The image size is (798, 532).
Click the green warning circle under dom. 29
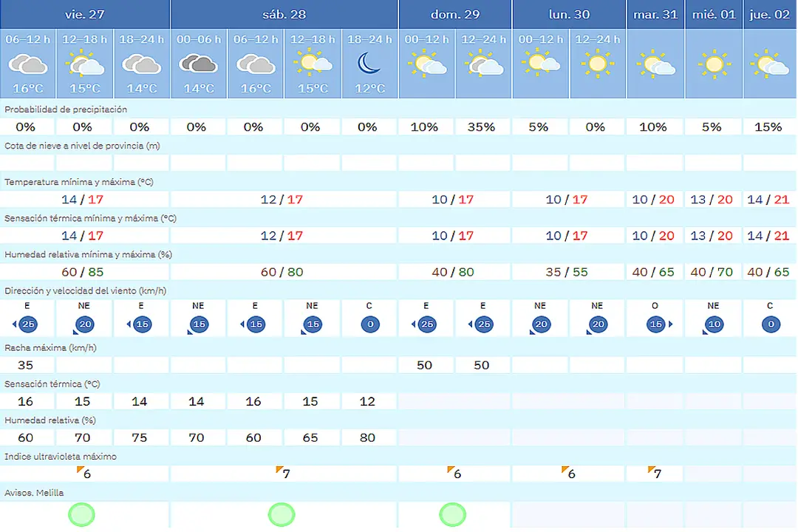click(x=452, y=514)
